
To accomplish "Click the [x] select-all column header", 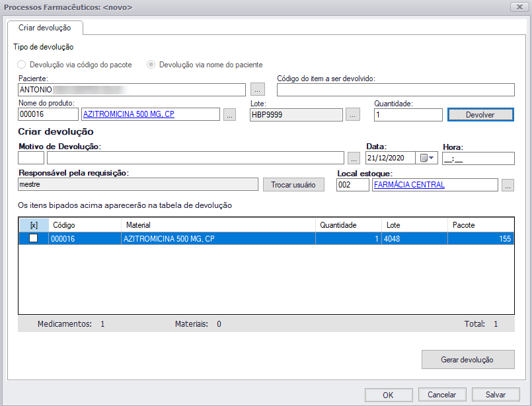I will (x=34, y=225).
